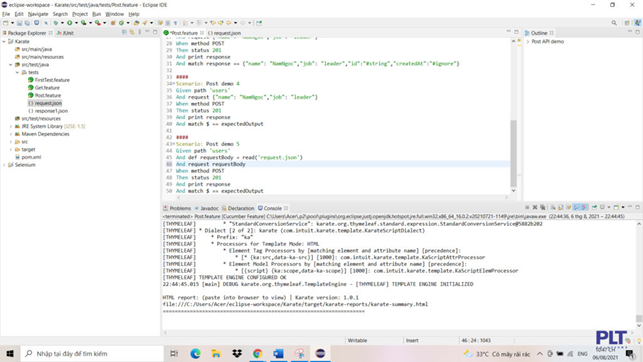This screenshot has height=362, width=643.
Task: Switch to the Problems tab
Action: pos(177,208)
